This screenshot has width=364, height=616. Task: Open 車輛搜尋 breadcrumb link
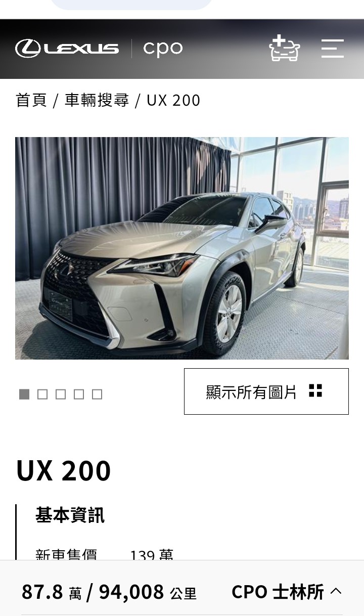97,100
